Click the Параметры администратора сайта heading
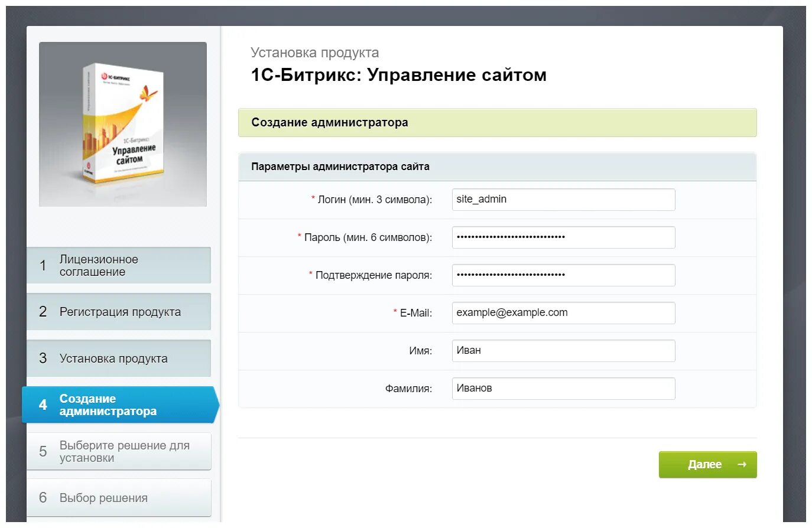Screen dimensions: 812x528 pyautogui.click(x=340, y=167)
